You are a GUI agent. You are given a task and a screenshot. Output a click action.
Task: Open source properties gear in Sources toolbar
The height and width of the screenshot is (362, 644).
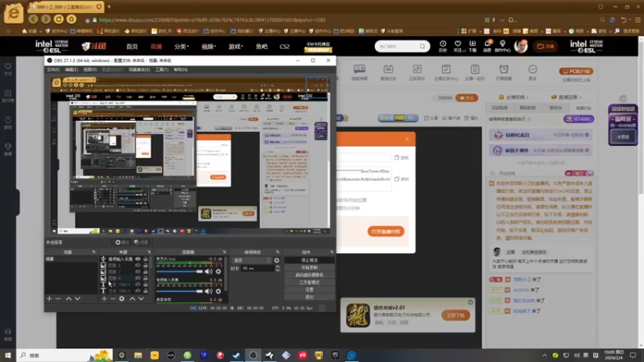122,298
